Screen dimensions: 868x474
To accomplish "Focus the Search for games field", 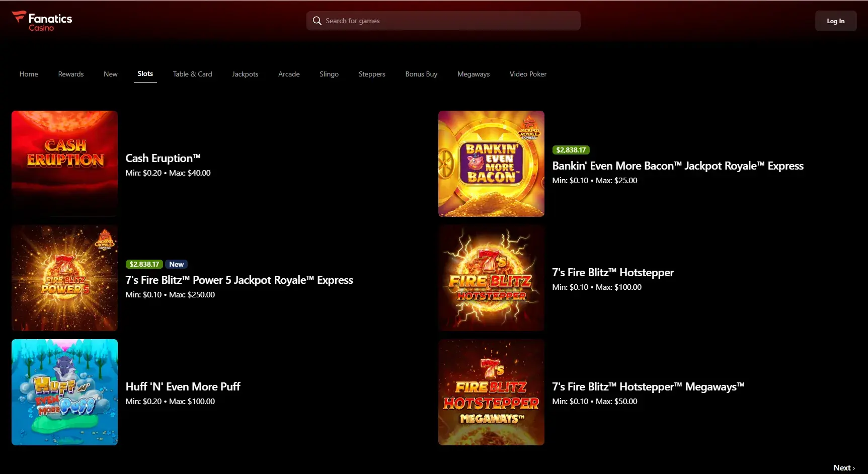I will 443,21.
